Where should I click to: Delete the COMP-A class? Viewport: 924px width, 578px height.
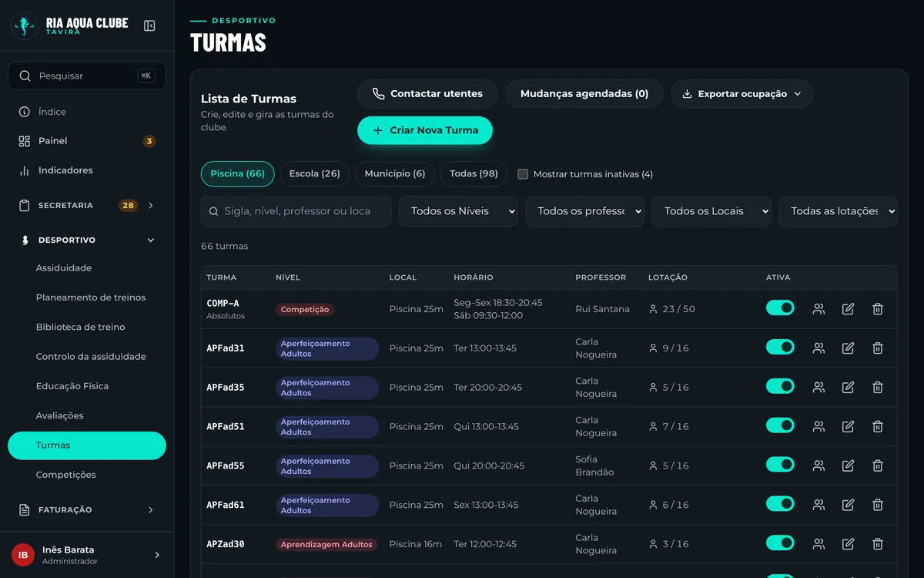[x=877, y=309]
